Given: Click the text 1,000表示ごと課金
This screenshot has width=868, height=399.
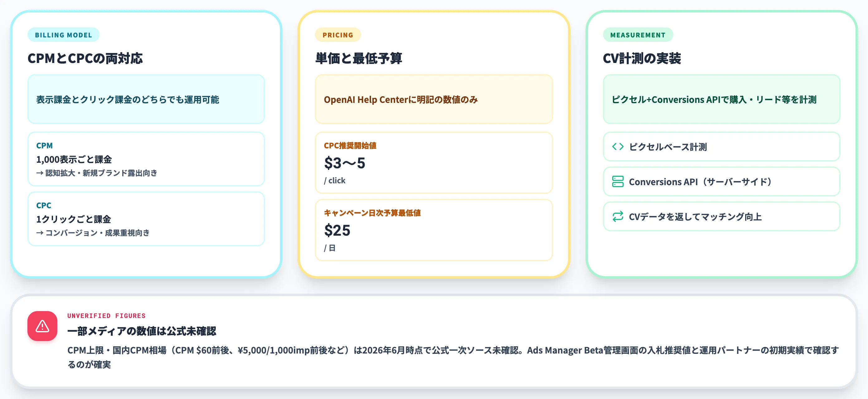Looking at the screenshot, I should [74, 159].
